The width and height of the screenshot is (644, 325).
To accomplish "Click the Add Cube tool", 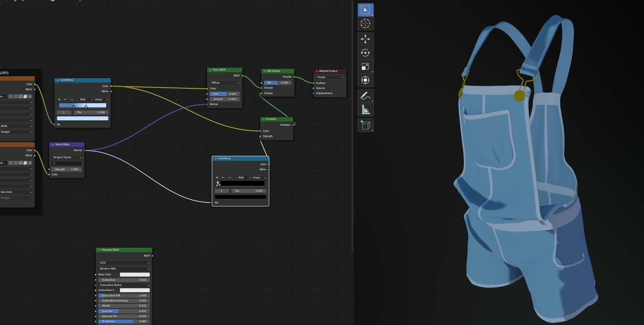I will [365, 125].
